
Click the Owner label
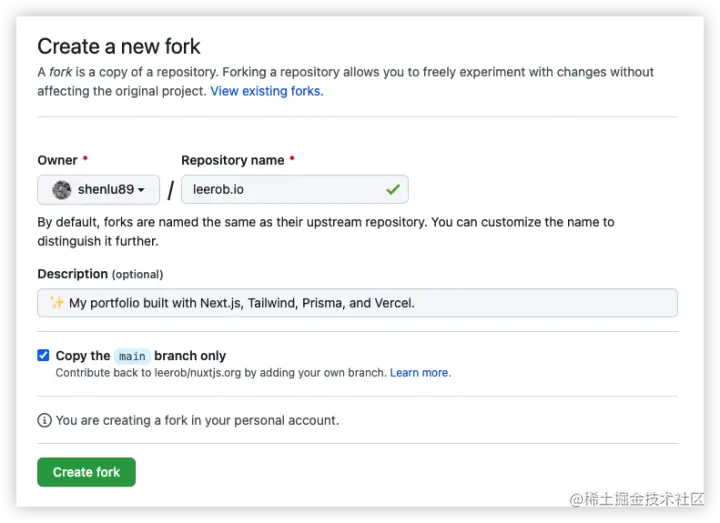57,160
